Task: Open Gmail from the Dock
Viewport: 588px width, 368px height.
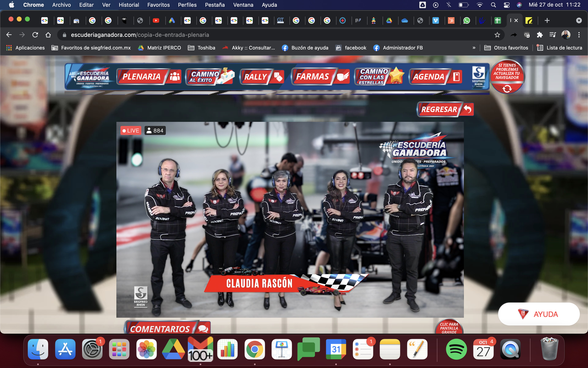Action: 200,349
